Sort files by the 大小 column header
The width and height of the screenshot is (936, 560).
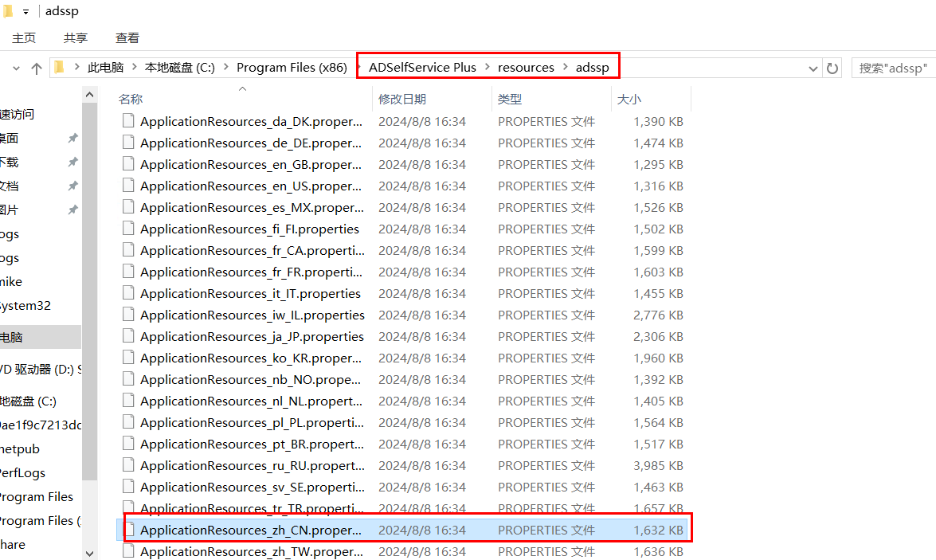click(x=651, y=99)
